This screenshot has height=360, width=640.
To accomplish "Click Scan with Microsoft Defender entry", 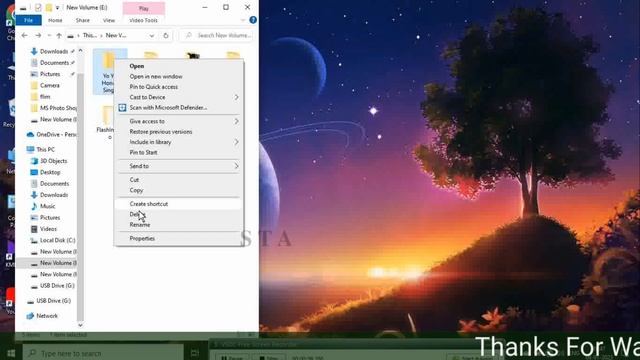I will (x=168, y=107).
